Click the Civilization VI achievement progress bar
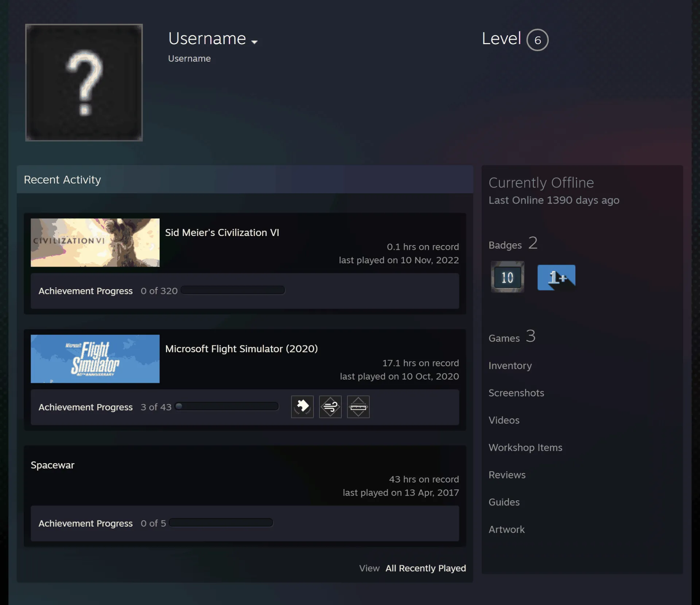 233,290
